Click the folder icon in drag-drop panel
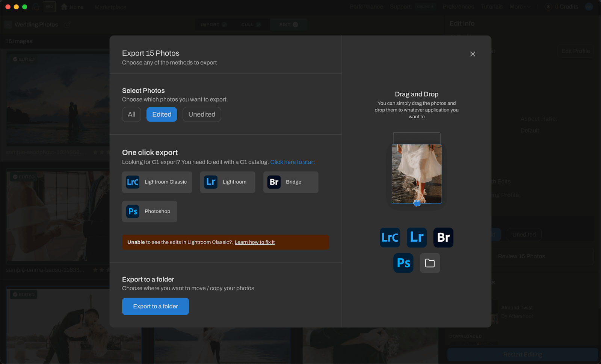This screenshot has height=364, width=601. click(x=430, y=263)
